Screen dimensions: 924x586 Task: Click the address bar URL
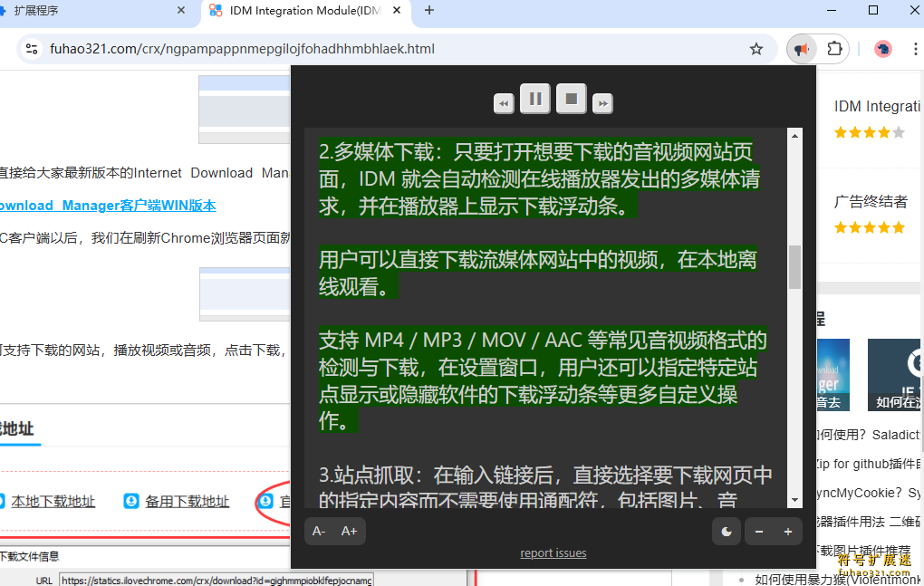pyautogui.click(x=242, y=49)
